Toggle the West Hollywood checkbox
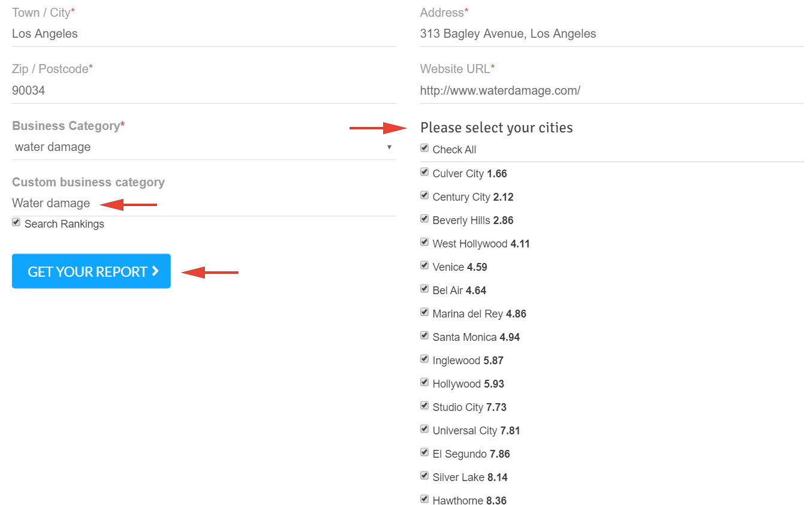 click(x=425, y=242)
